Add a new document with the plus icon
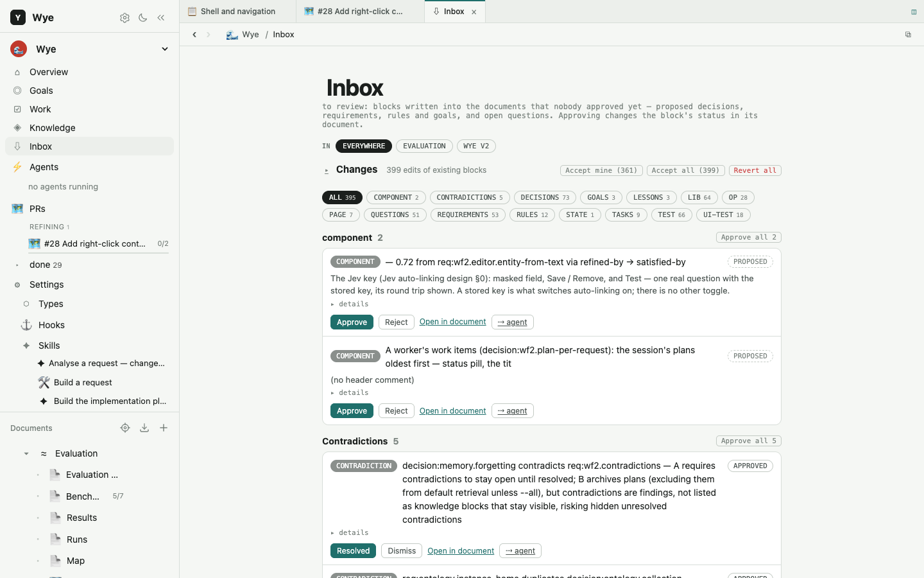The image size is (924, 578). click(x=164, y=428)
